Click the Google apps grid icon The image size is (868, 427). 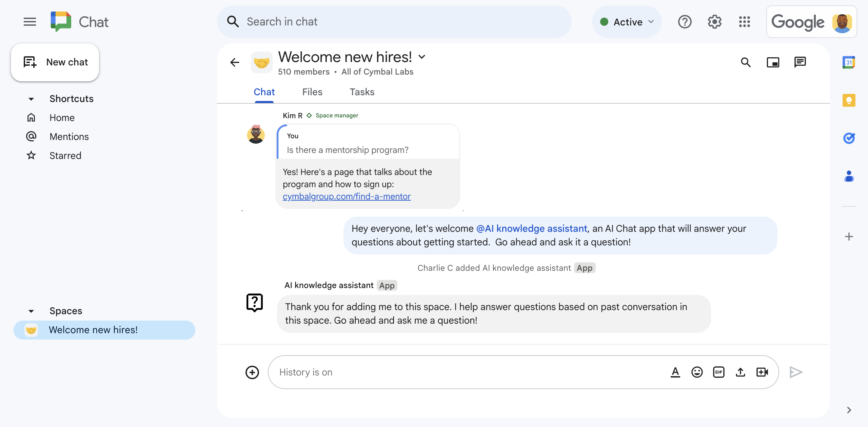coord(745,22)
